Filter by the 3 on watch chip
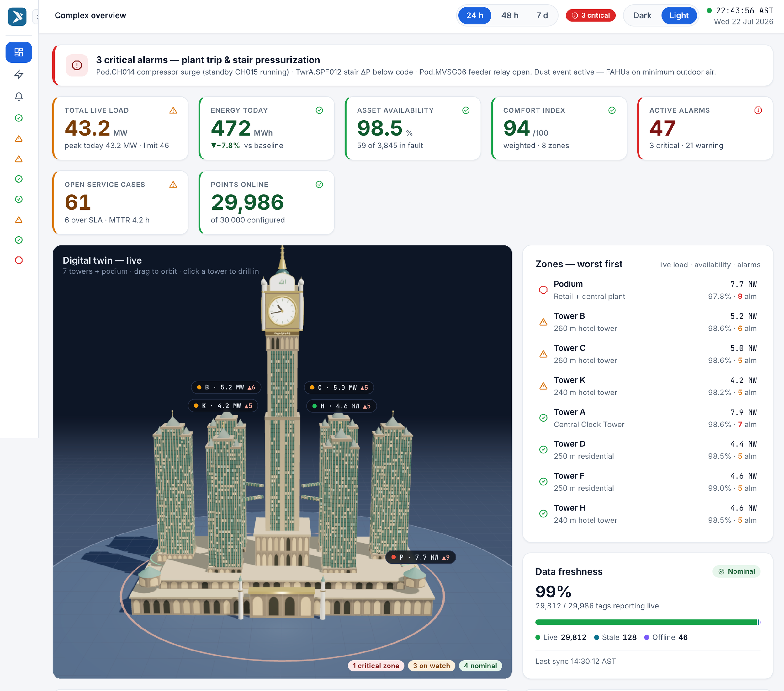784x691 pixels. point(432,666)
